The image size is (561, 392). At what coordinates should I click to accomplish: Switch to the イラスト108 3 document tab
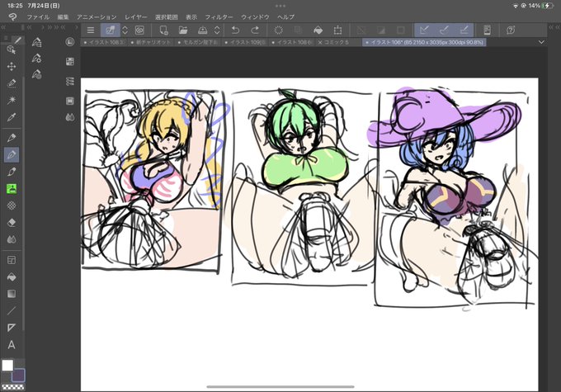(104, 42)
